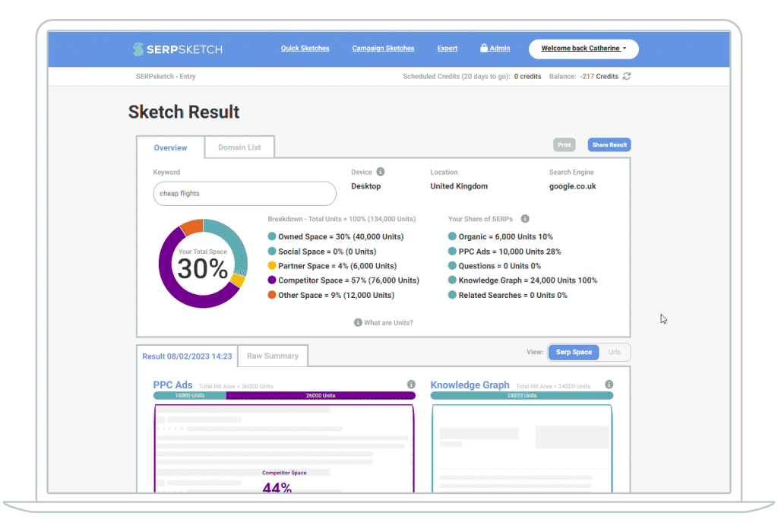Click the 0 credits scheduled value
This screenshot has width=778, height=532.
(x=527, y=77)
